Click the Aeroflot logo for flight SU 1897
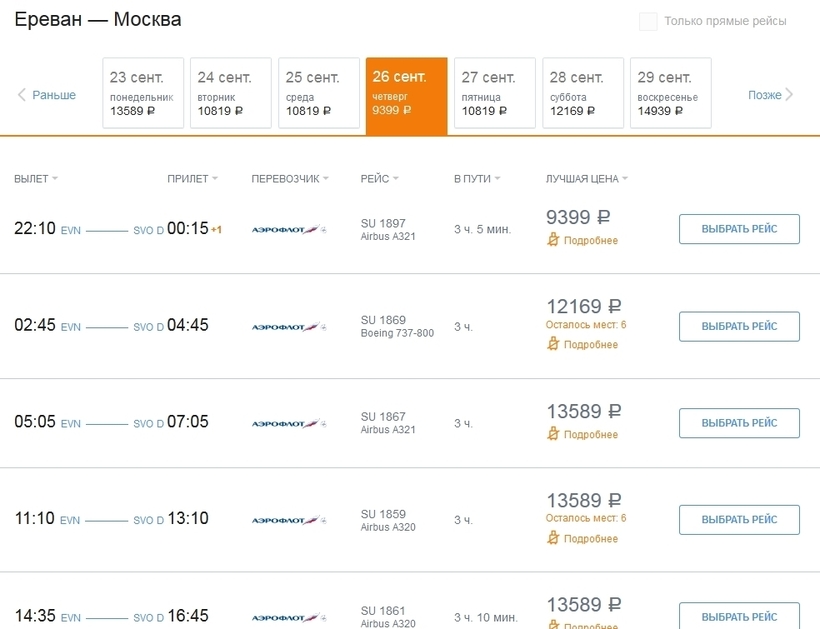This screenshot has height=629, width=820. tap(285, 230)
